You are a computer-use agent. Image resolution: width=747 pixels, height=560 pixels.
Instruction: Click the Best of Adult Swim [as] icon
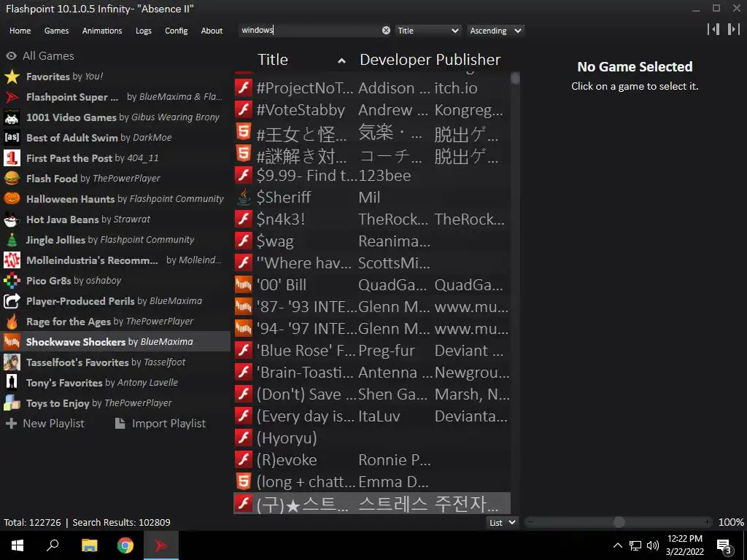coord(12,138)
